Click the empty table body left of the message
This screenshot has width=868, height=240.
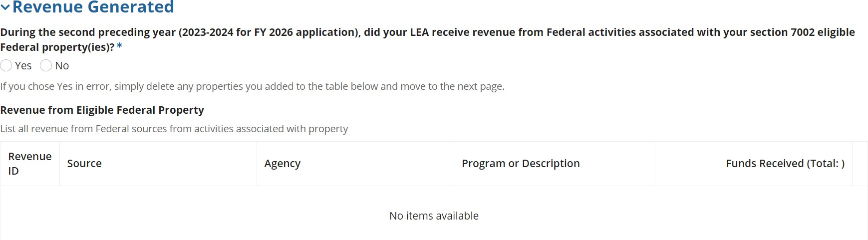tap(150, 216)
